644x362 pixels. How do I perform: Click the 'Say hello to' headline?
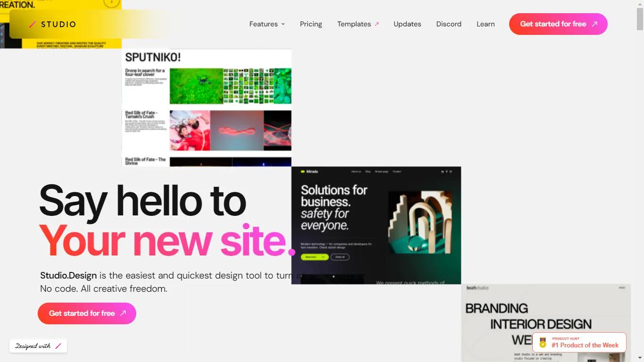[x=142, y=201]
